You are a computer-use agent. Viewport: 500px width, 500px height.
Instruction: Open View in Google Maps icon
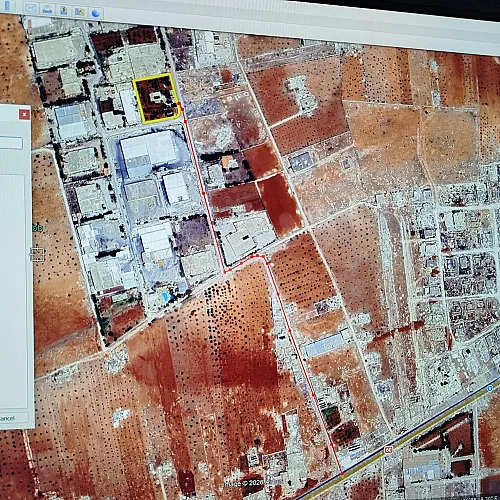(79, 12)
